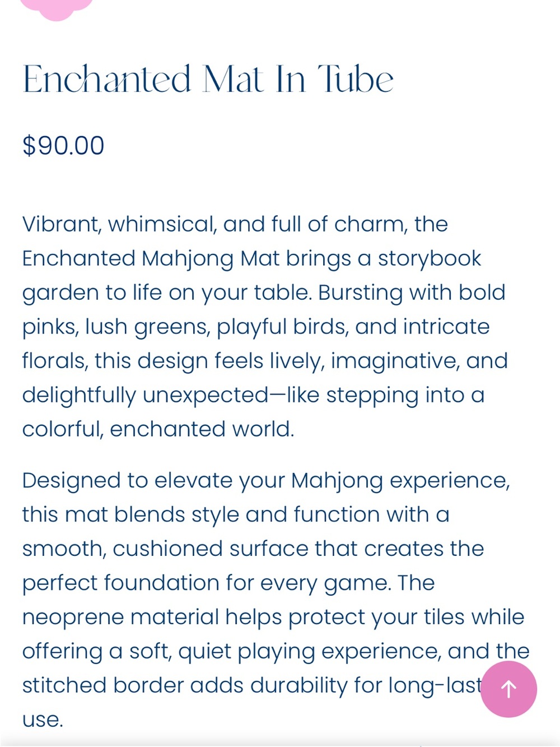The height and width of the screenshot is (747, 560).
Task: Click the "neoprene material" phrase
Action: [x=120, y=618]
